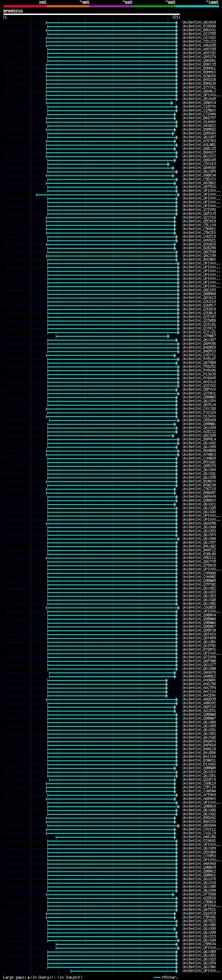
Task: Open UniRef100_A0DW80 entry
Action: click(199, 680)
